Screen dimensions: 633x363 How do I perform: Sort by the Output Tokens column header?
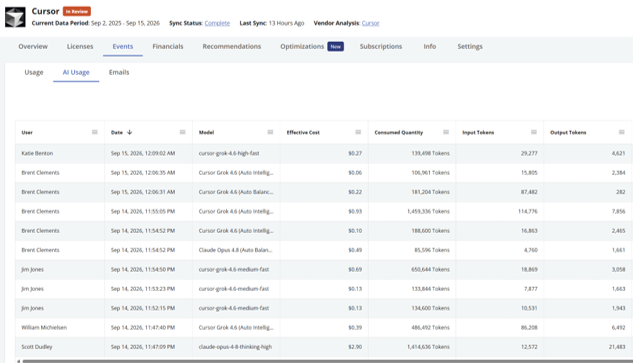[x=568, y=132]
